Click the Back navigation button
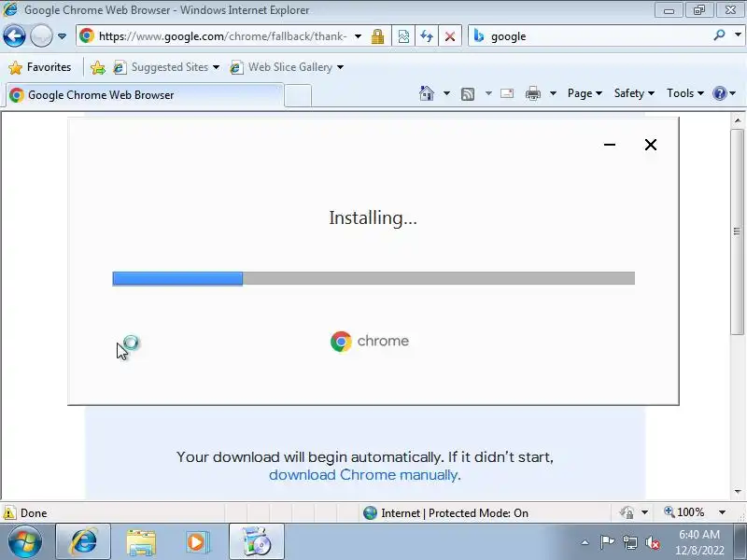Viewport: 747px width, 560px height. pos(14,35)
